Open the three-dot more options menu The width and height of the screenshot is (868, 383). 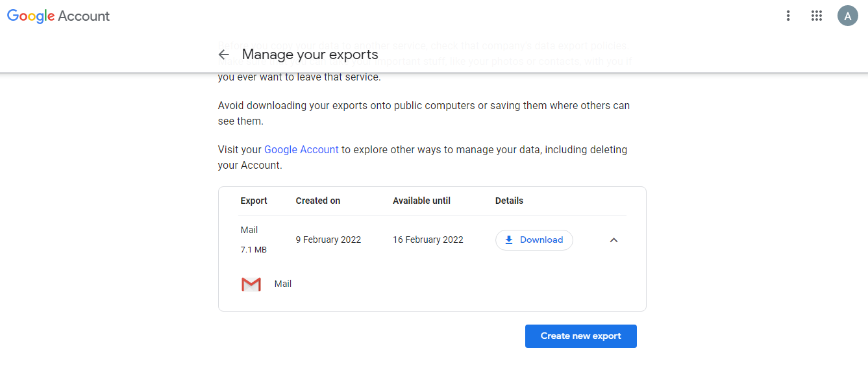(x=788, y=16)
